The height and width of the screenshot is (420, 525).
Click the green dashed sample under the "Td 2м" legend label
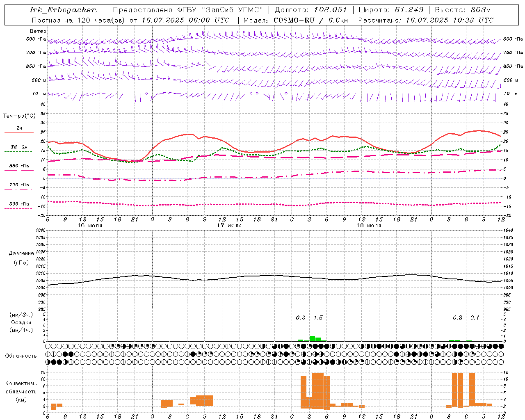[18, 151]
